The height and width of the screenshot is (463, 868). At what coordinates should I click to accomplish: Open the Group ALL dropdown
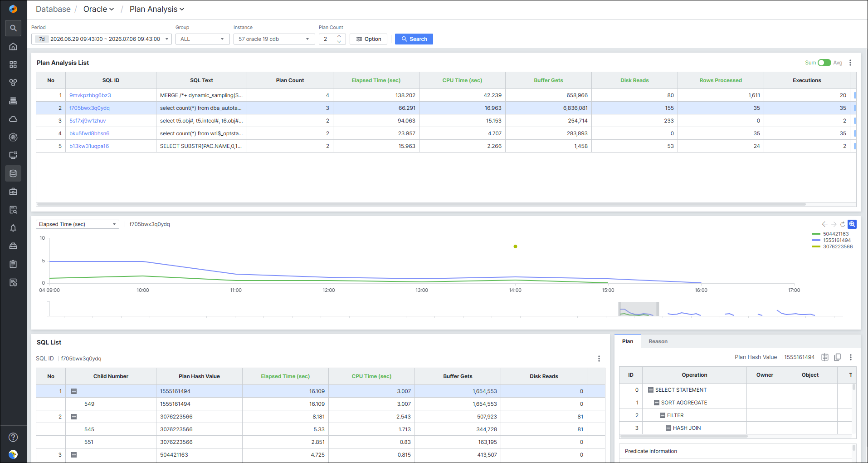(202, 39)
